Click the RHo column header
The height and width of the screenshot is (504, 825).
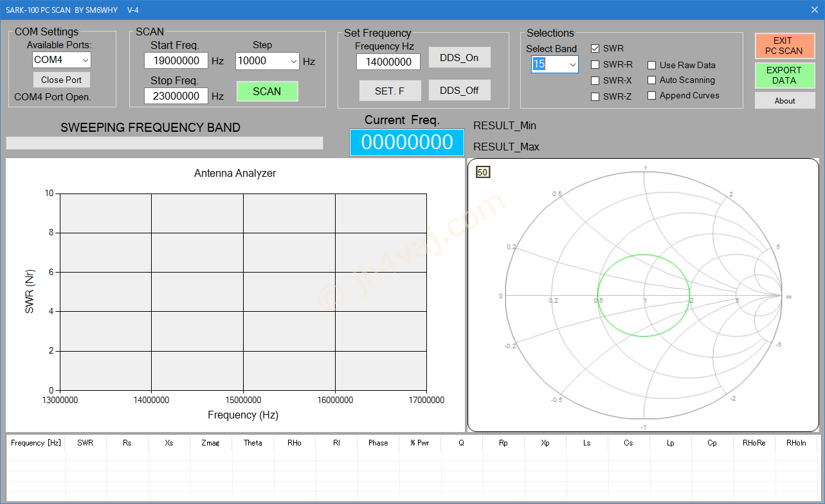pos(295,442)
